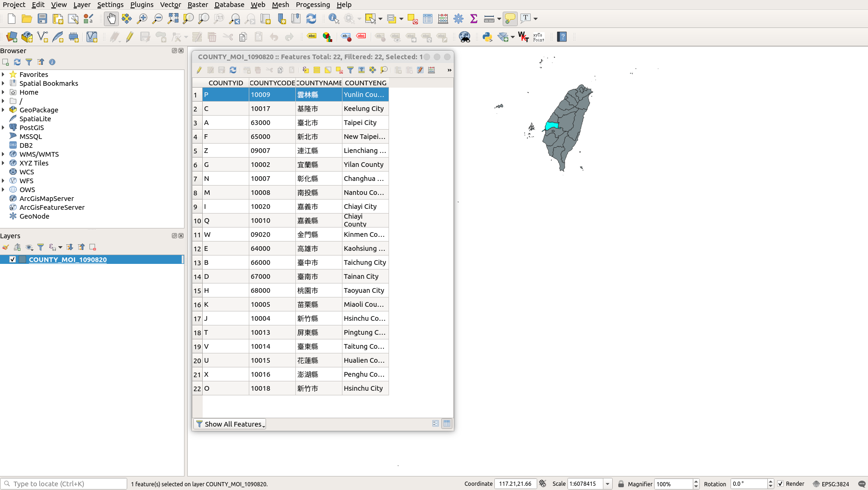868x490 pixels.
Task: Select the COUNTY_MOI_1090820 layer name
Action: tap(68, 260)
